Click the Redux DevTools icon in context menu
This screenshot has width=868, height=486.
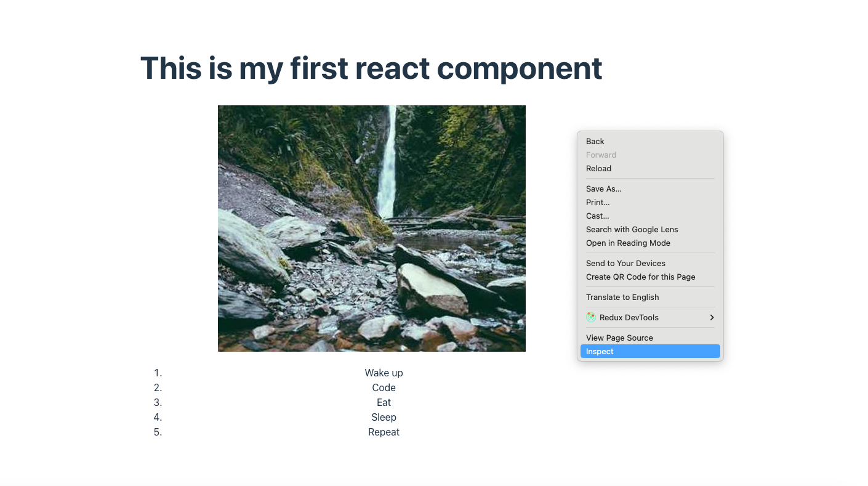(590, 317)
